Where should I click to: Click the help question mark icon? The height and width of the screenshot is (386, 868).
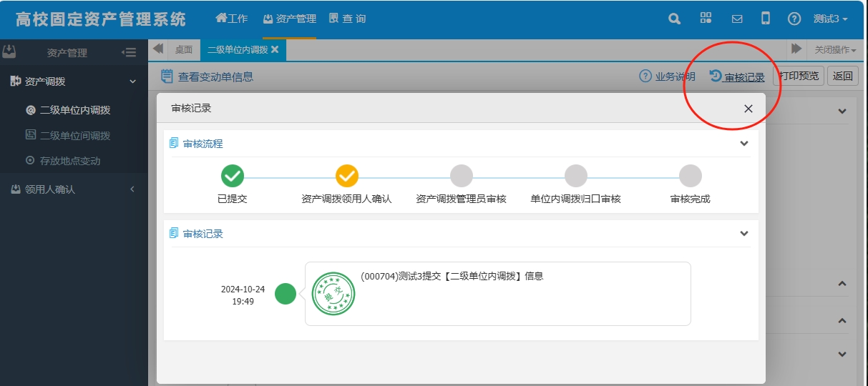(794, 19)
